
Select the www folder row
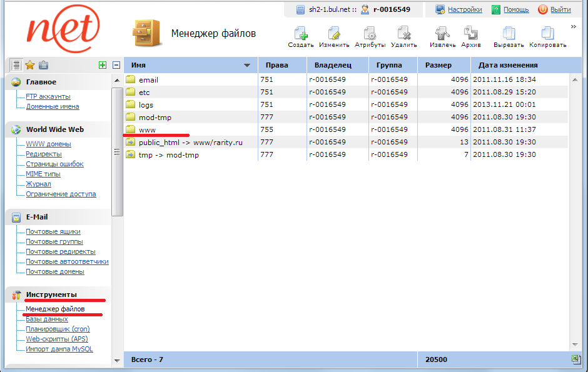(x=148, y=129)
